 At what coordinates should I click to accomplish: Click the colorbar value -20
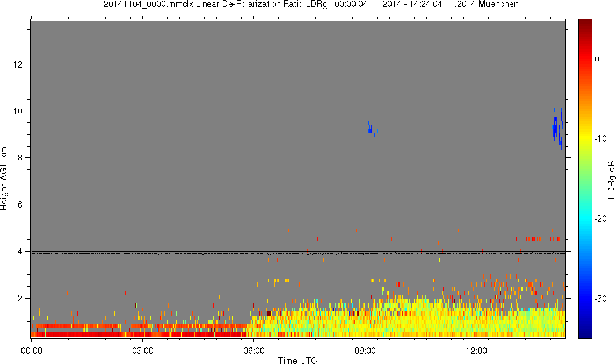[600, 219]
